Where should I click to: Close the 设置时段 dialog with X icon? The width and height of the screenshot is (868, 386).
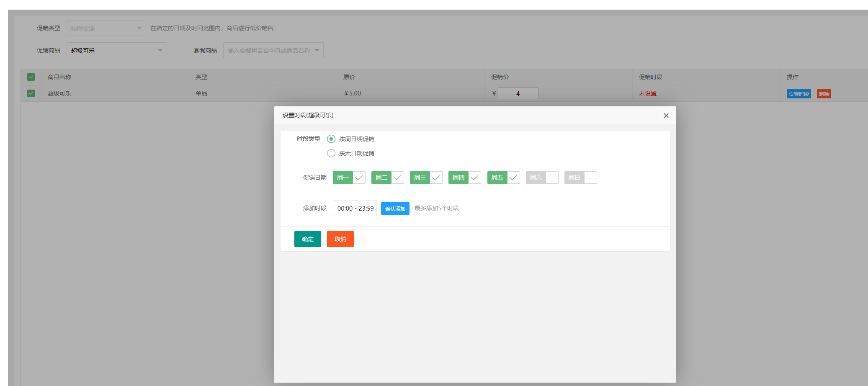click(666, 116)
